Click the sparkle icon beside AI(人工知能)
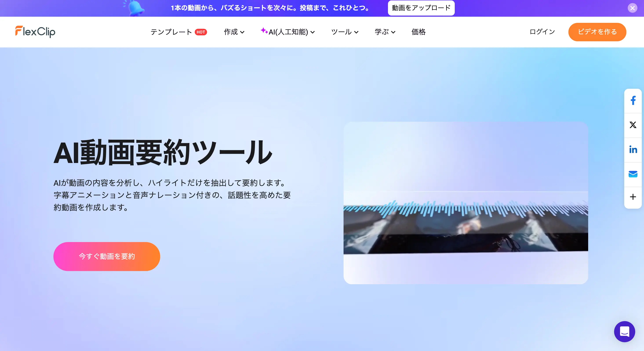The width and height of the screenshot is (644, 351). (x=264, y=31)
